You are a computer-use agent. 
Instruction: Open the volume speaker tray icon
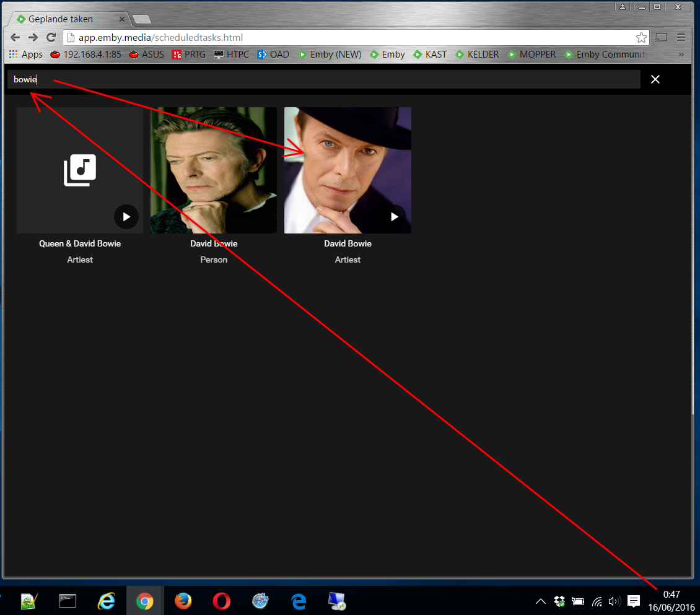tap(615, 601)
